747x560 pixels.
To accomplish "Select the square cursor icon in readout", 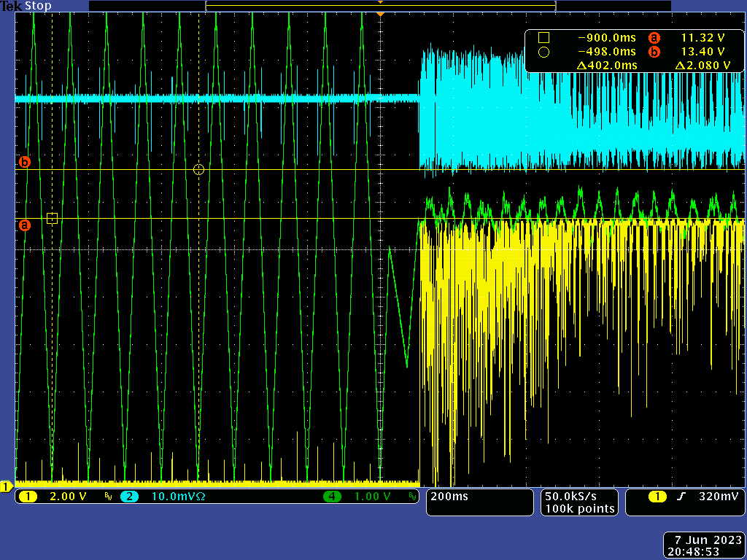I will (543, 37).
